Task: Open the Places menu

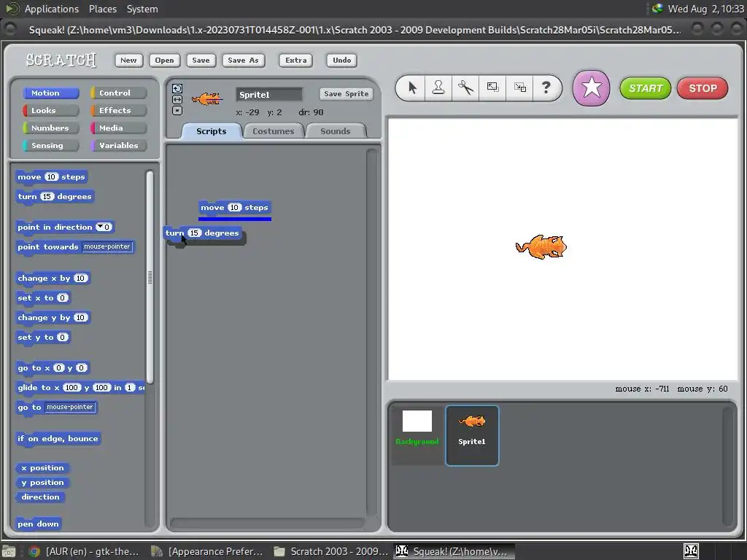Action: point(102,9)
